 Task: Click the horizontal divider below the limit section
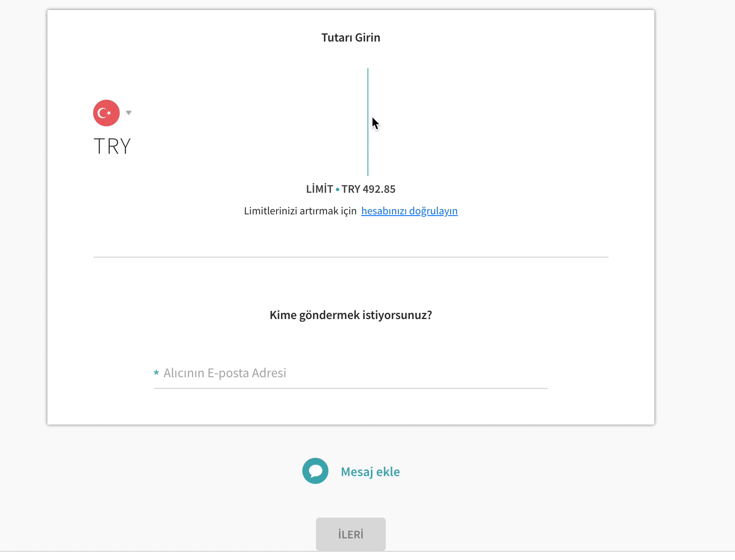351,257
